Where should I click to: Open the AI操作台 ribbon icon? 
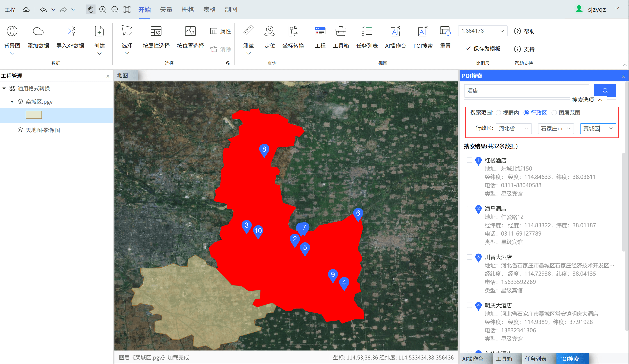pos(395,31)
